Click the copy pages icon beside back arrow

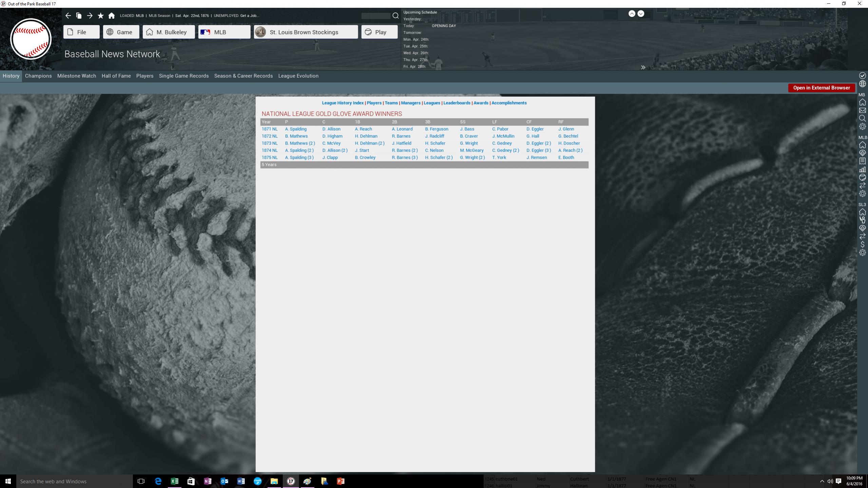(x=79, y=16)
